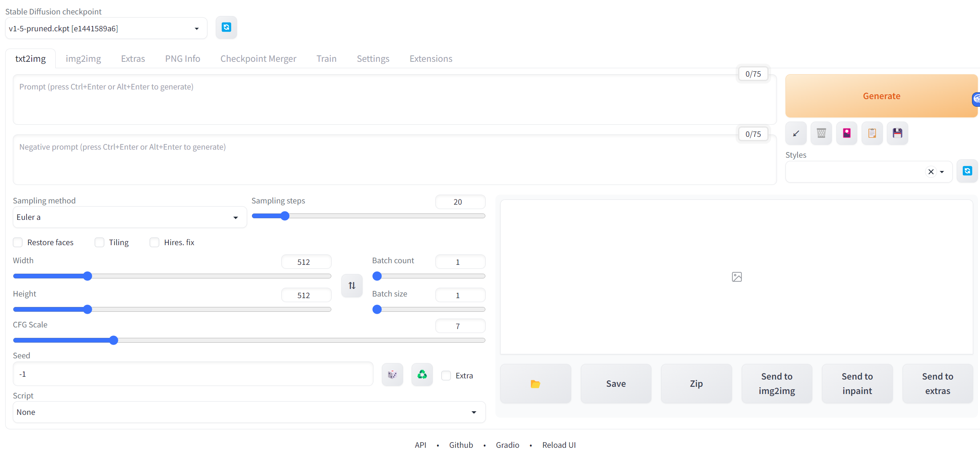Click the green recycle reuse-seed icon
This screenshot has width=980, height=453.
pos(422,375)
